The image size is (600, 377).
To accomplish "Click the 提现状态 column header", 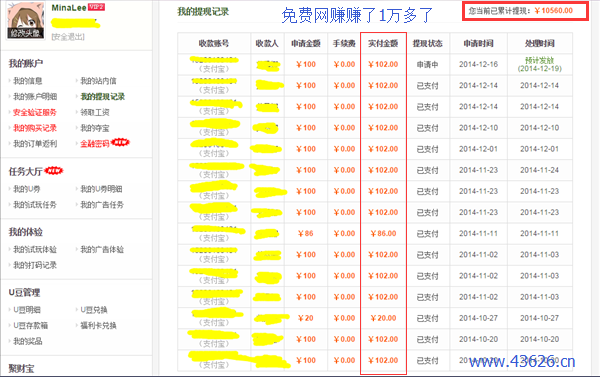I will [427, 43].
